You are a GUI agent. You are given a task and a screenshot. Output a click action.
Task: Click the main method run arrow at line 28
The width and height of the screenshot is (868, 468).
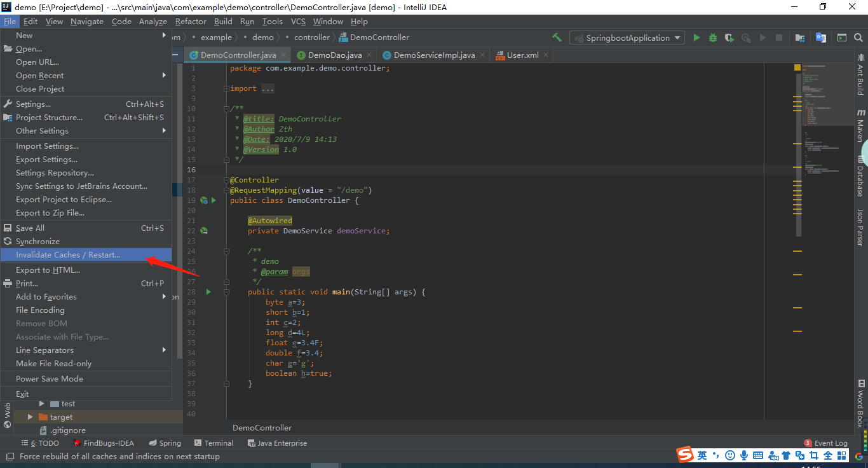[208, 292]
